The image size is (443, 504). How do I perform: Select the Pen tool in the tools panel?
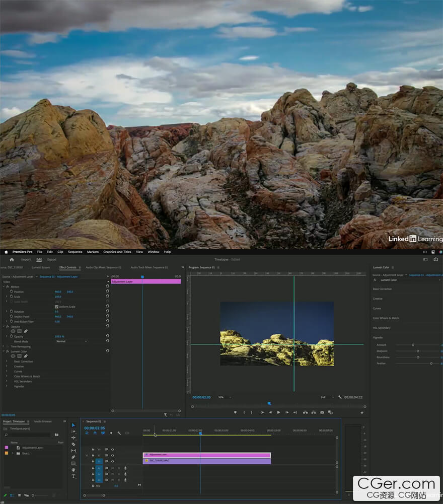pos(73,457)
